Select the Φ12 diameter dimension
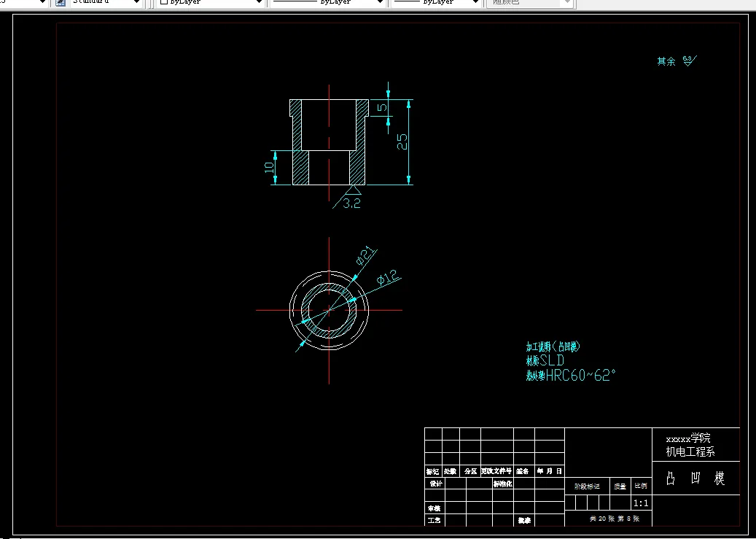756x539 pixels. [388, 277]
